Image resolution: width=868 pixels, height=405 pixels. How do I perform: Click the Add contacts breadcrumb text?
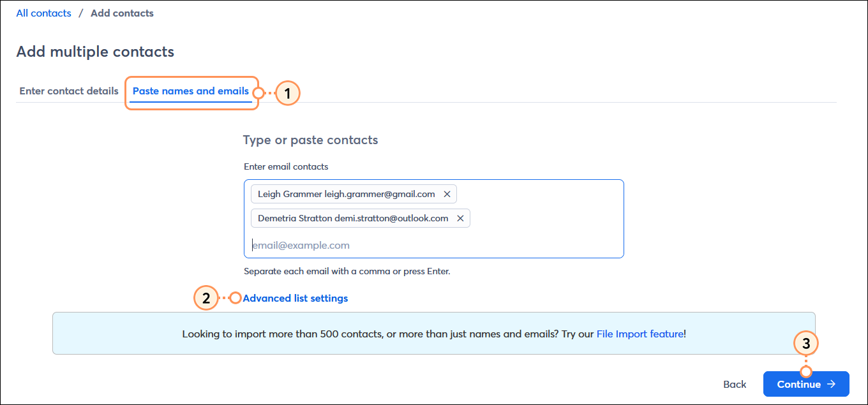pyautogui.click(x=121, y=13)
